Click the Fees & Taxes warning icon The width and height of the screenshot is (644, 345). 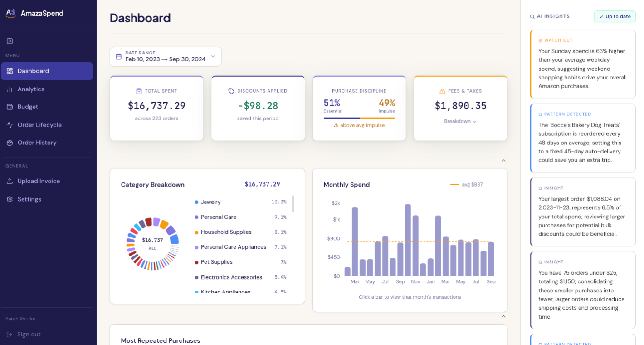(x=442, y=91)
